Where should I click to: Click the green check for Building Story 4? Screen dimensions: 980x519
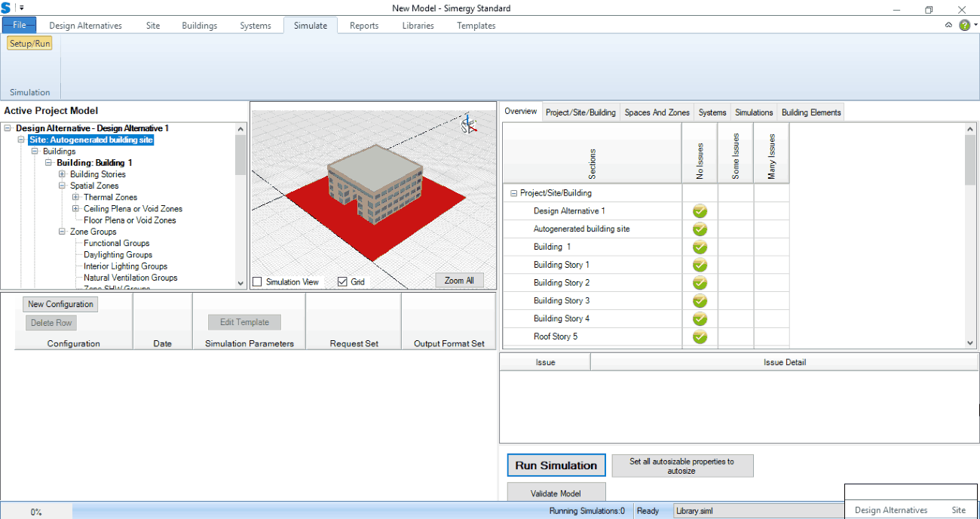pos(700,318)
